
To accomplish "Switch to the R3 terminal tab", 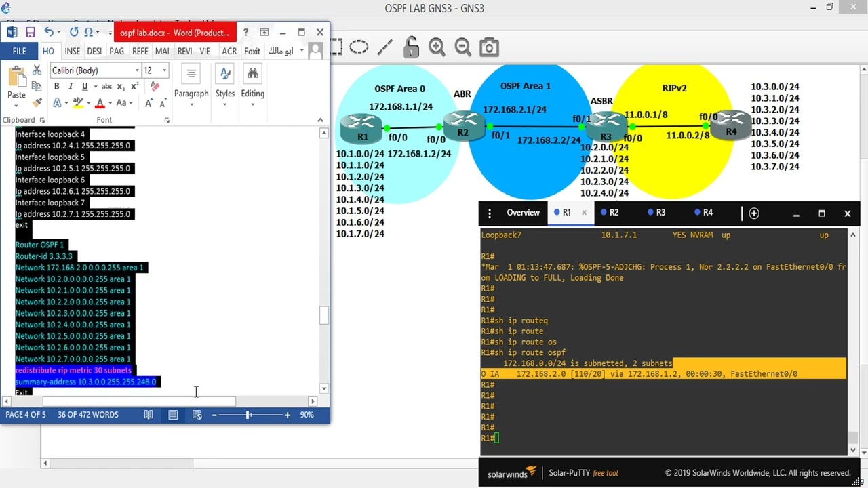I will [656, 213].
